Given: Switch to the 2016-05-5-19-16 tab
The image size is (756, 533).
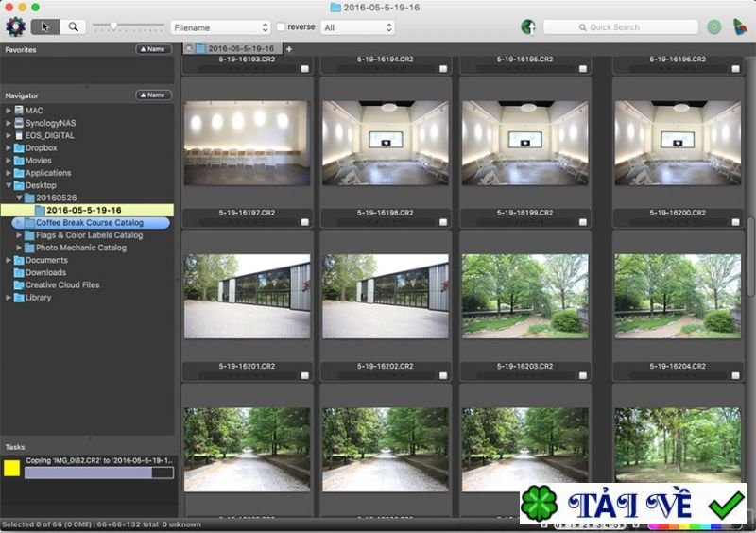Looking at the screenshot, I should click(240, 48).
